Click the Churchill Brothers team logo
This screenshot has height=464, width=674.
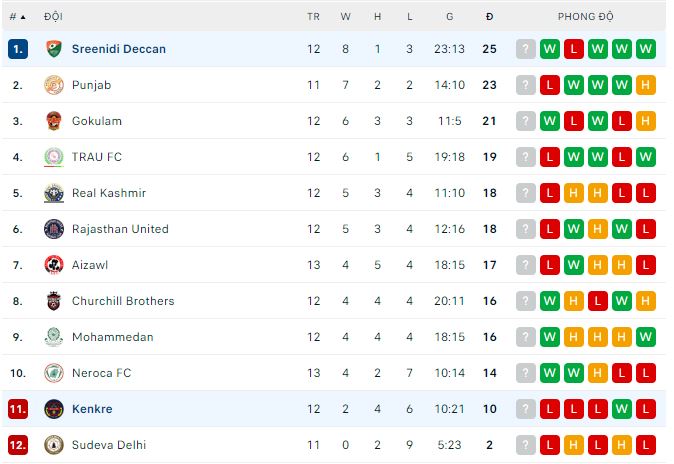(x=54, y=301)
